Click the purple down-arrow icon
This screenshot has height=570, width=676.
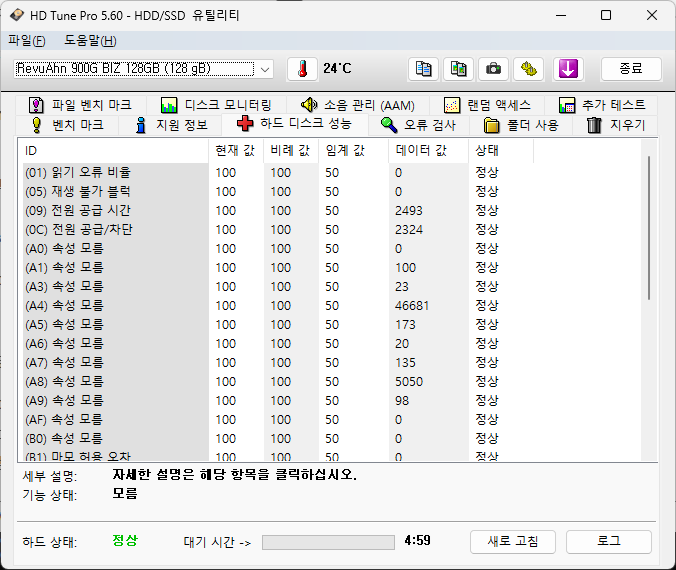pyautogui.click(x=568, y=69)
